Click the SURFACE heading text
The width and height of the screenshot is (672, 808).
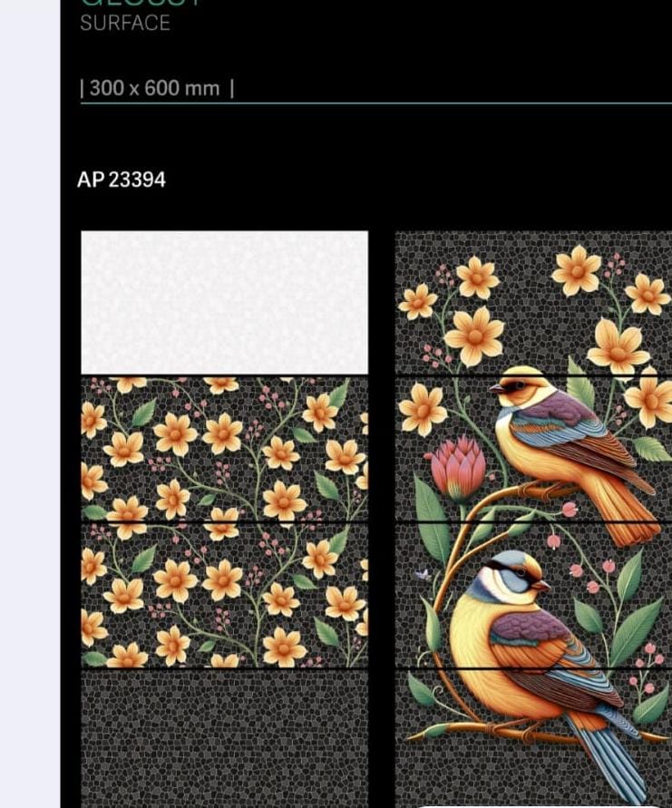point(125,24)
